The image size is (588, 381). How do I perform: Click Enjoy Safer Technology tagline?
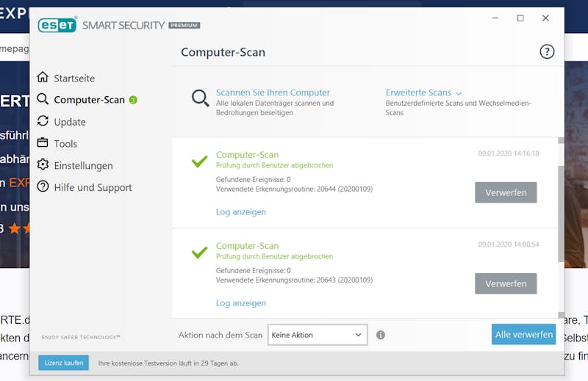[x=81, y=337]
